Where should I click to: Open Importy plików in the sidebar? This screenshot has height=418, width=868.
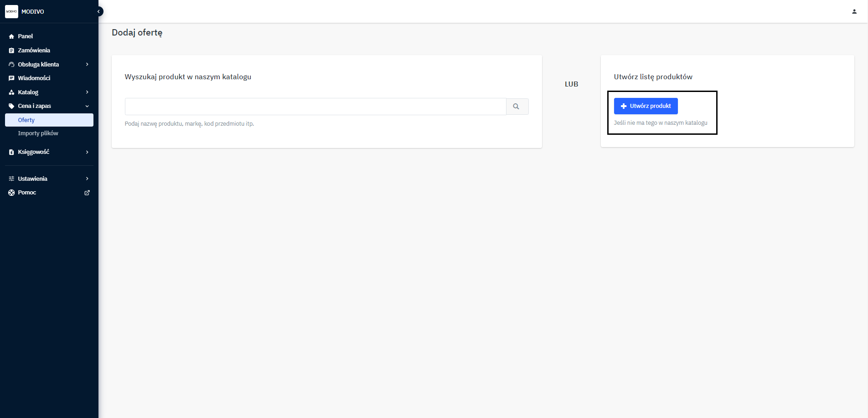38,133
